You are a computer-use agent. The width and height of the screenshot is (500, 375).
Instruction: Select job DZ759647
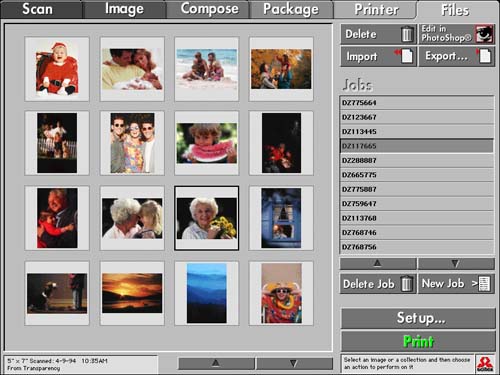417,204
